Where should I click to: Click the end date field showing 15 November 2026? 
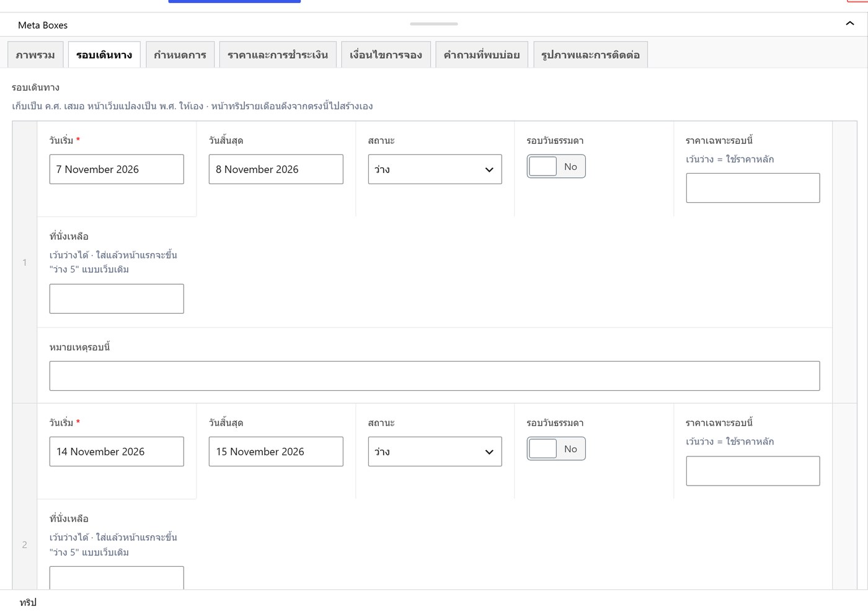point(276,452)
